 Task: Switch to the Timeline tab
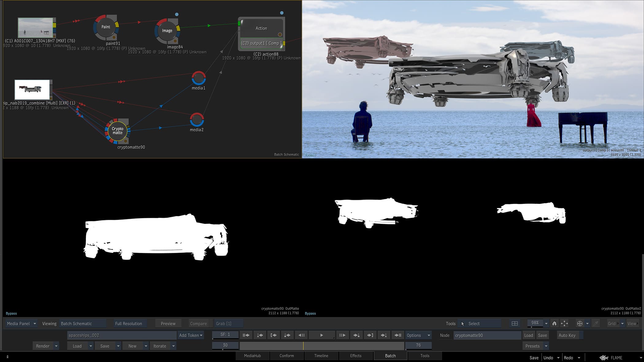(x=321, y=356)
